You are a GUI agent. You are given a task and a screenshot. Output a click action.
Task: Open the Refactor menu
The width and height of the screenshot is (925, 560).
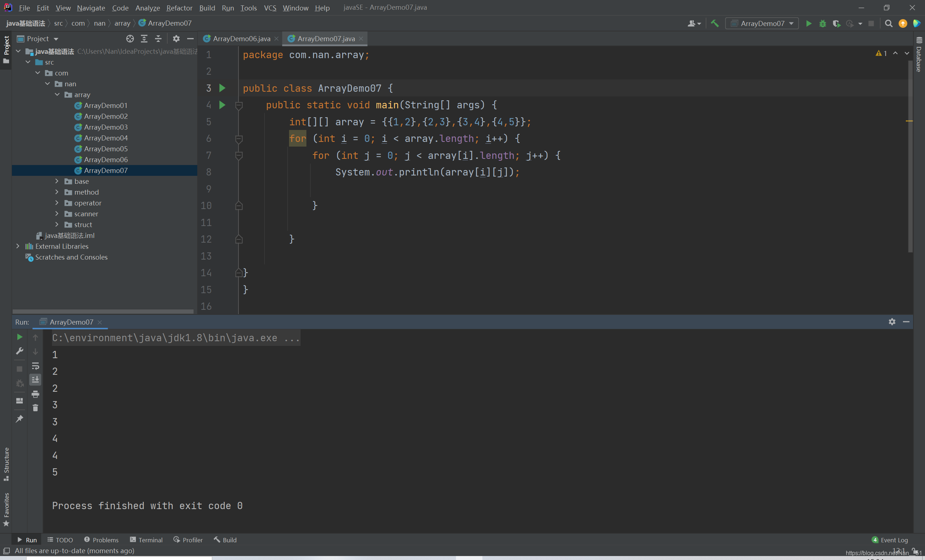coord(179,8)
